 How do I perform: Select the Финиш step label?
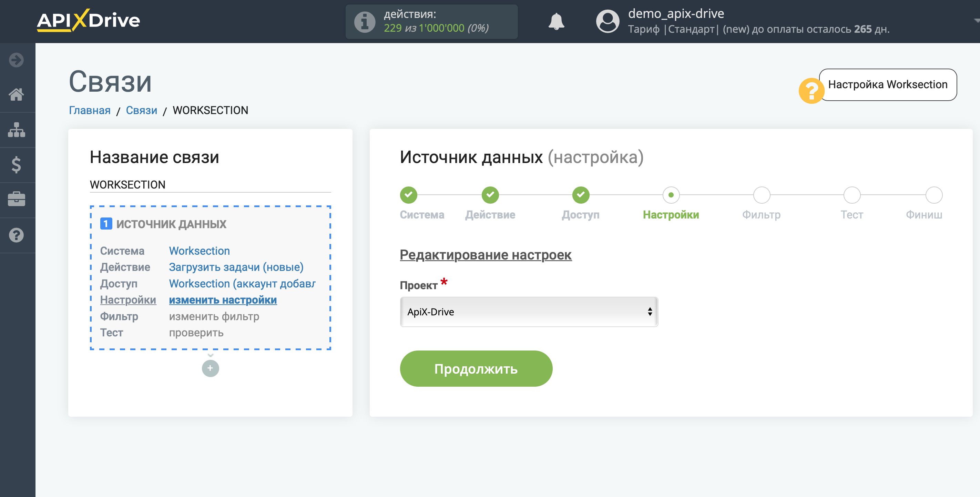[x=924, y=215]
